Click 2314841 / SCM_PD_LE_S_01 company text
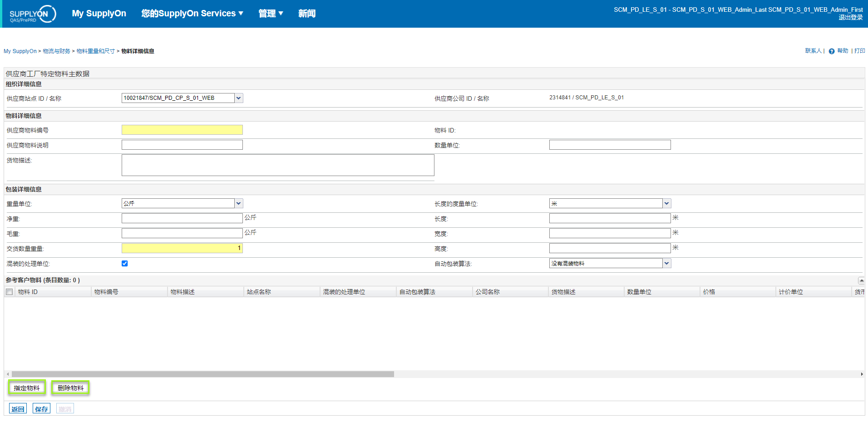The width and height of the screenshot is (868, 422). (x=587, y=98)
